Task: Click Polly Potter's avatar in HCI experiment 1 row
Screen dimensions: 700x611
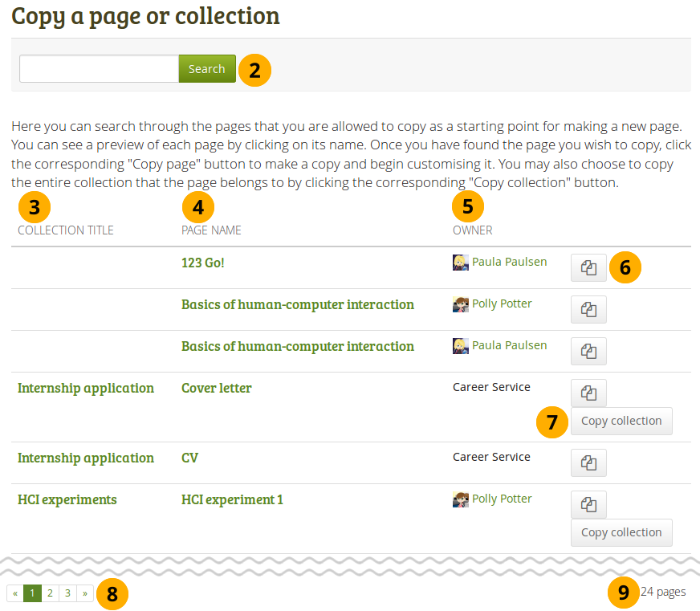Action: [x=460, y=499]
